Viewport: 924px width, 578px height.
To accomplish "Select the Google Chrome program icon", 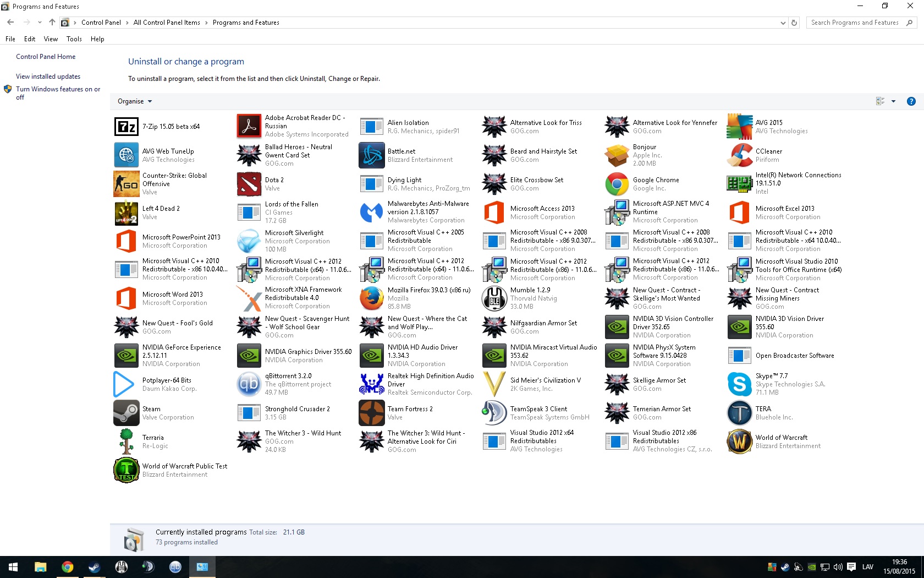I will [617, 184].
